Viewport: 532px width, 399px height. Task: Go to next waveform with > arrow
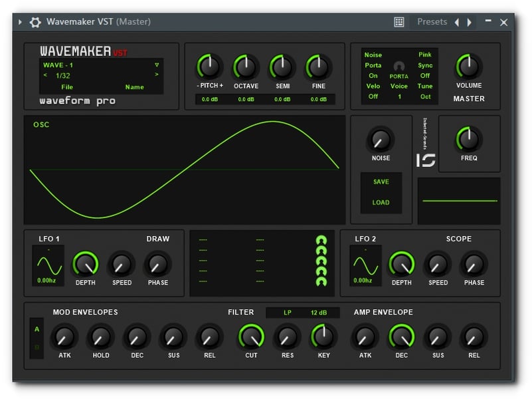(x=157, y=74)
